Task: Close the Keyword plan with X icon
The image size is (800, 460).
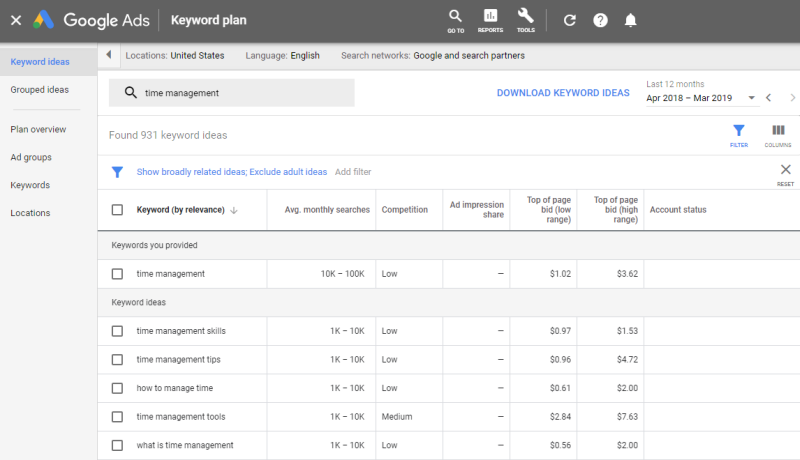Action: [x=16, y=20]
